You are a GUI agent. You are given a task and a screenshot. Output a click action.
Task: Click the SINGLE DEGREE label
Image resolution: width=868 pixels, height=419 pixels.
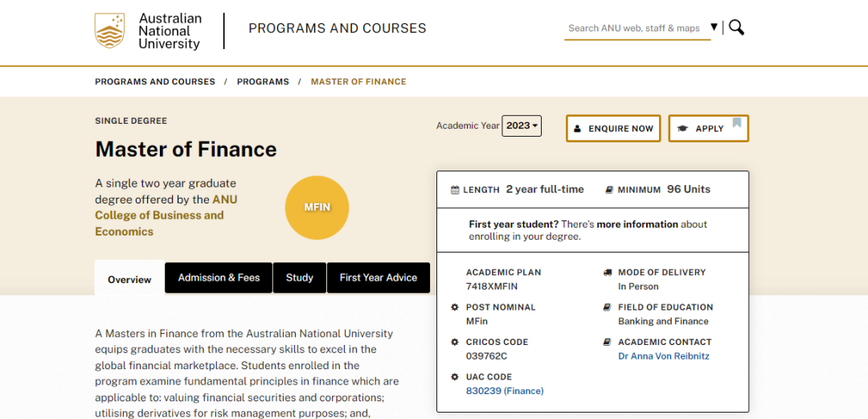(x=131, y=121)
